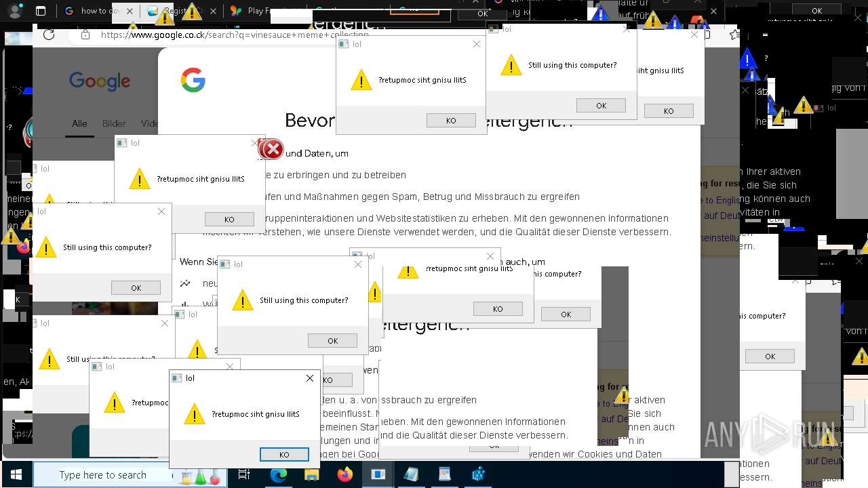Click the Google logo on the search page

coord(100,81)
